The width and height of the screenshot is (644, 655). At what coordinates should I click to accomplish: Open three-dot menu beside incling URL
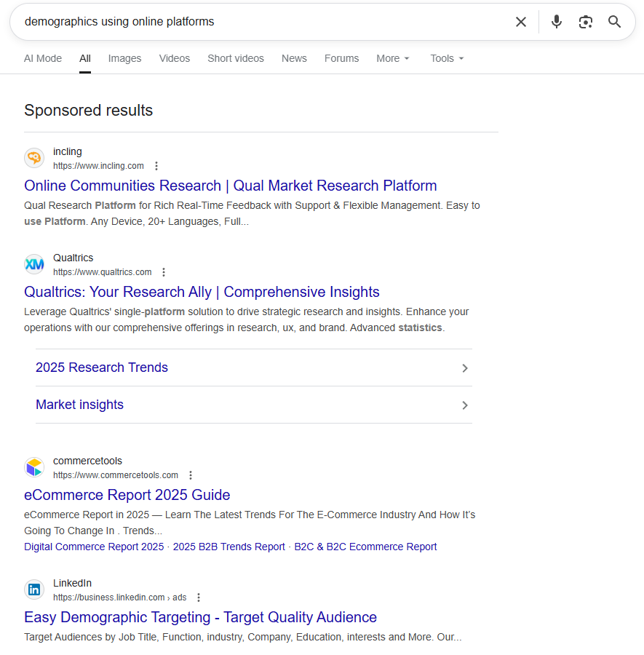coord(156,166)
